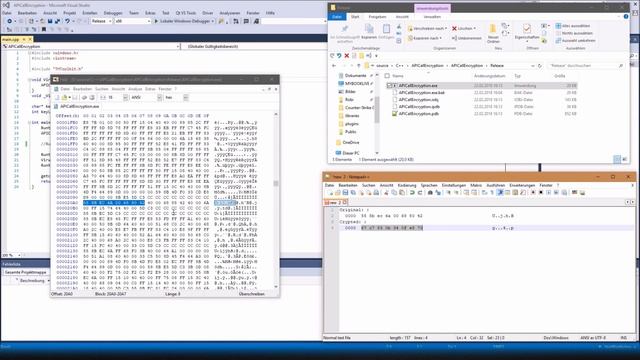This screenshot has height=360, width=640.
Task: Pin to Schnellzugriff icon in Explorer
Action: (344, 33)
